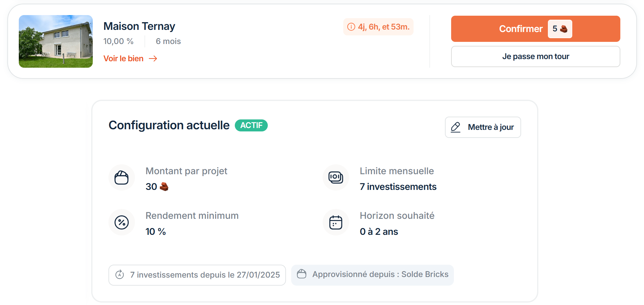Click the Rendement minimum percent icon
Screen dimensions: 644x305
(121, 222)
